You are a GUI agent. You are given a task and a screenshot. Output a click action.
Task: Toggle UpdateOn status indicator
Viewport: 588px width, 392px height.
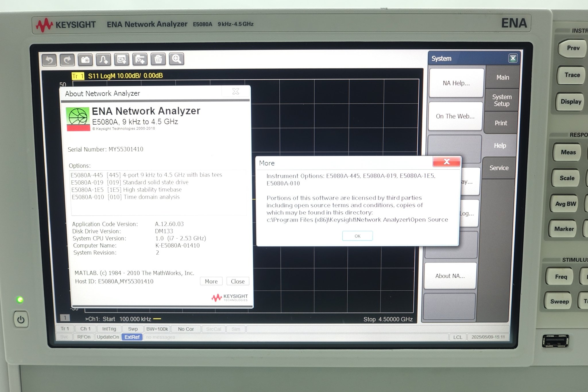tap(108, 337)
